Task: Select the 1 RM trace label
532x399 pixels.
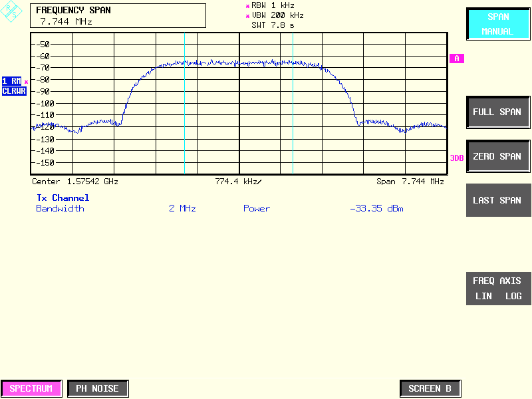Action: (x=11, y=81)
